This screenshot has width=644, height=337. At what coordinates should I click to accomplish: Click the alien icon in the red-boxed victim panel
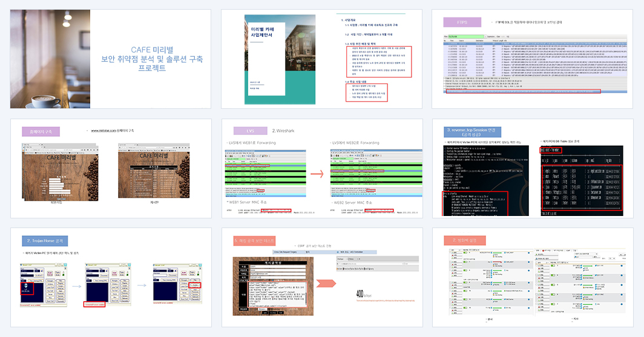26,287
